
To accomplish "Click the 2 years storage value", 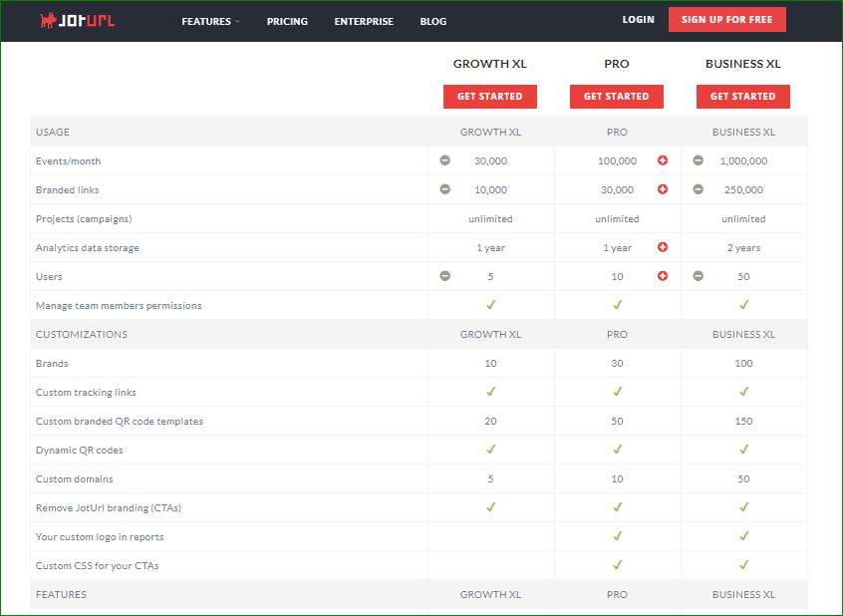I will (x=744, y=248).
